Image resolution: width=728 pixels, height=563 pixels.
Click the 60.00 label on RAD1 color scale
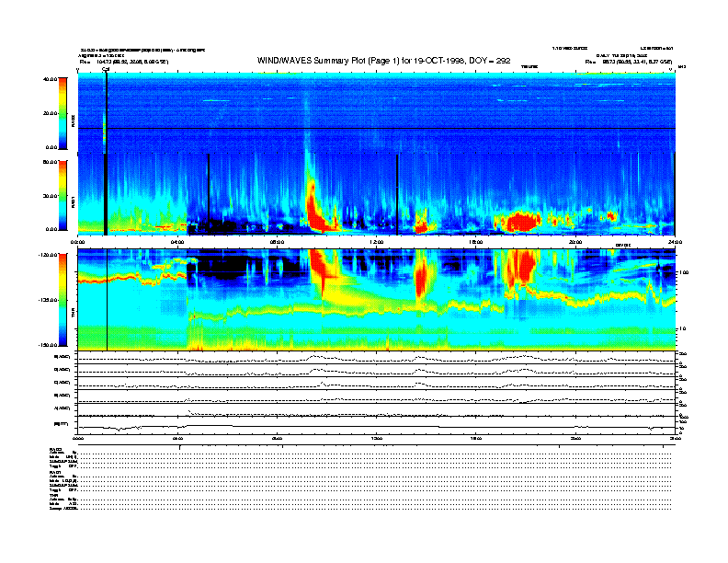[51, 162]
